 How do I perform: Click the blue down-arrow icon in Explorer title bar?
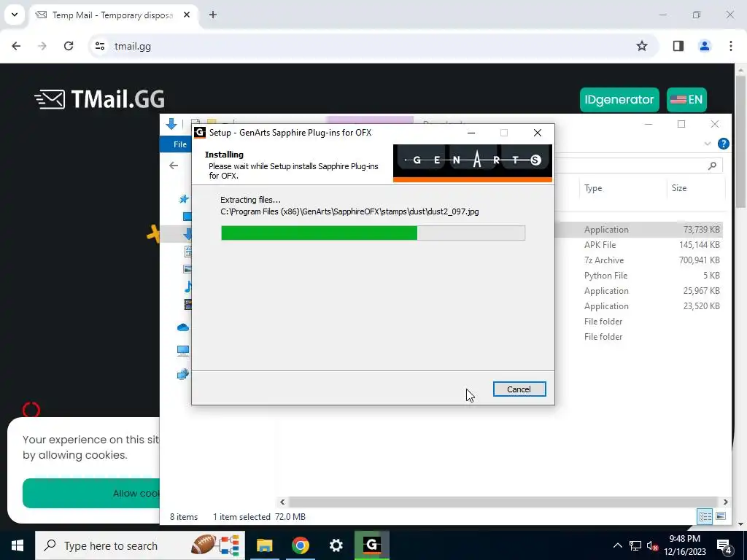coord(171,124)
